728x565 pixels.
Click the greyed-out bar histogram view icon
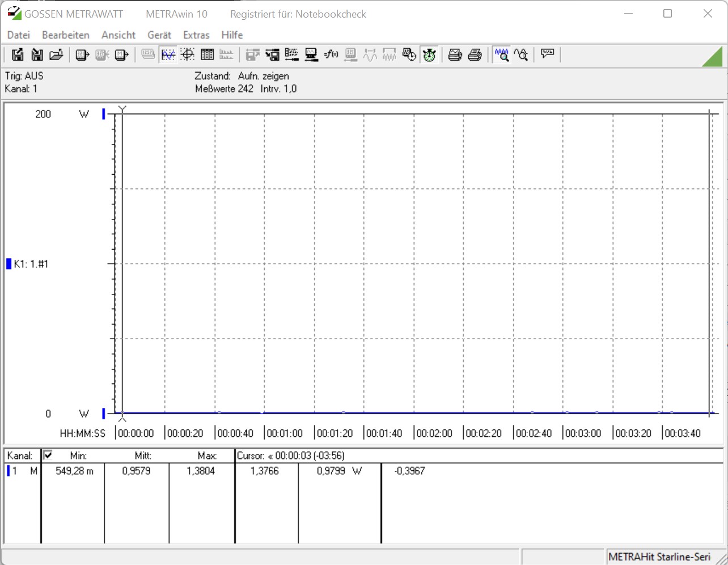click(226, 54)
